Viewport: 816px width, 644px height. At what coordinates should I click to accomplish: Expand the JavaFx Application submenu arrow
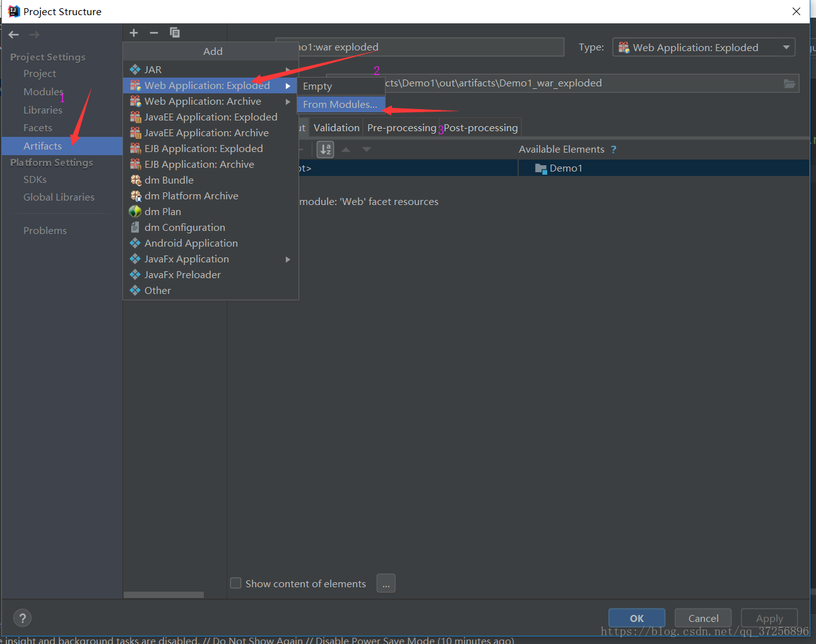[288, 259]
